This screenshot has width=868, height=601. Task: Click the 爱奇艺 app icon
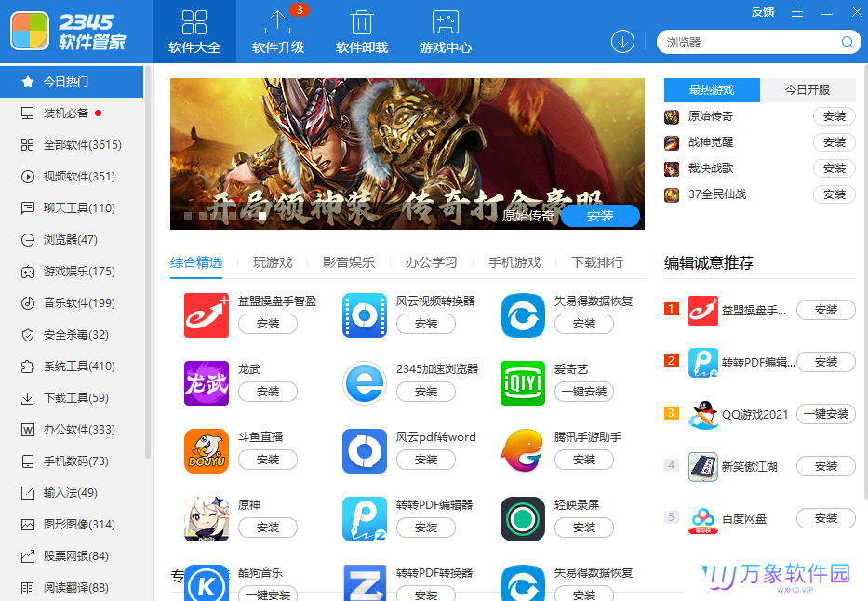(x=523, y=383)
